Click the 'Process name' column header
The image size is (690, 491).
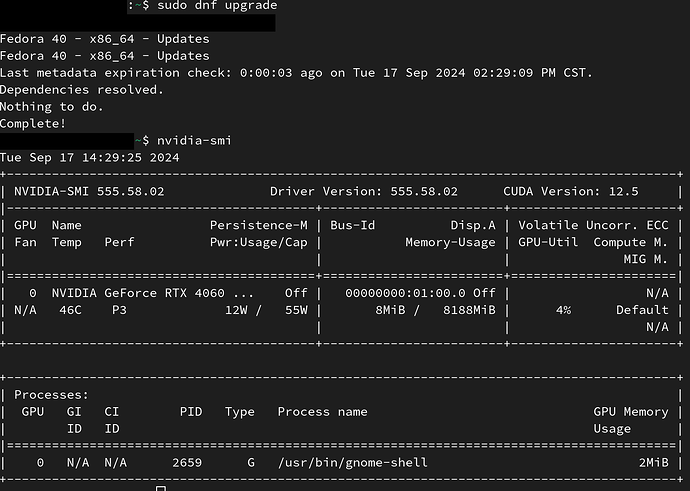pos(323,412)
